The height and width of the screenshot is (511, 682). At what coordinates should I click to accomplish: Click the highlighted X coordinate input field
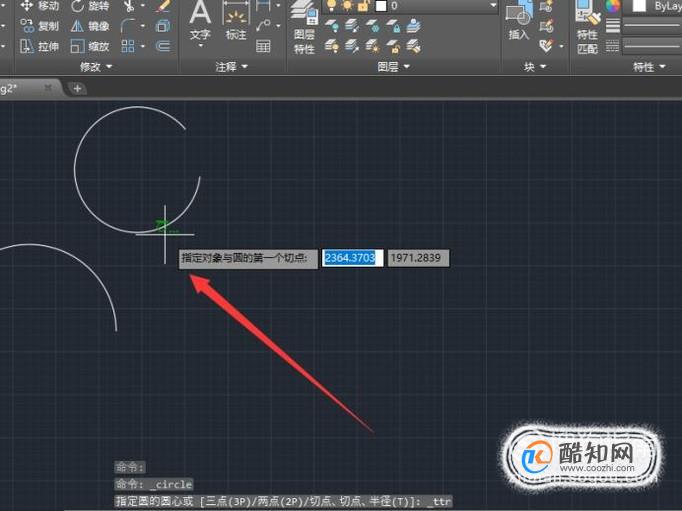click(x=352, y=258)
